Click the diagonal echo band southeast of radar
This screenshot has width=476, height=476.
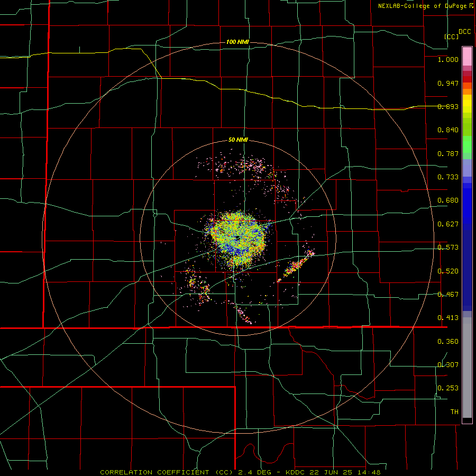coord(296,266)
